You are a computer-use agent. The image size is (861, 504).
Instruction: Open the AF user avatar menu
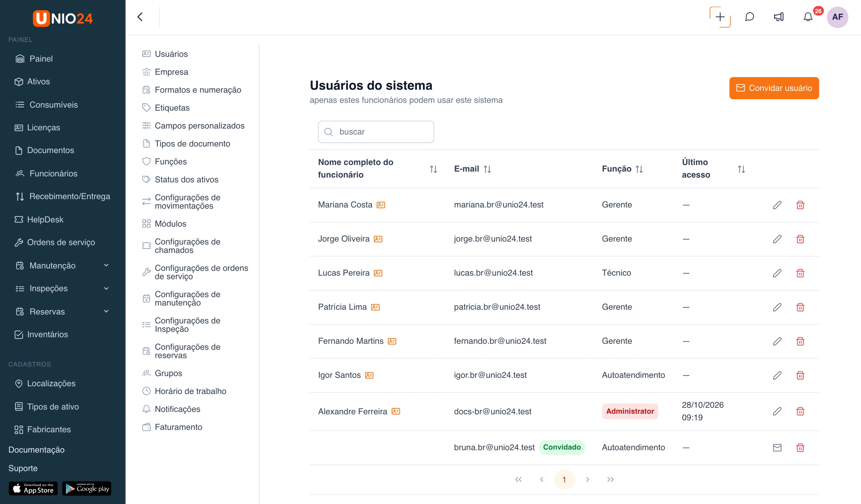(x=837, y=17)
